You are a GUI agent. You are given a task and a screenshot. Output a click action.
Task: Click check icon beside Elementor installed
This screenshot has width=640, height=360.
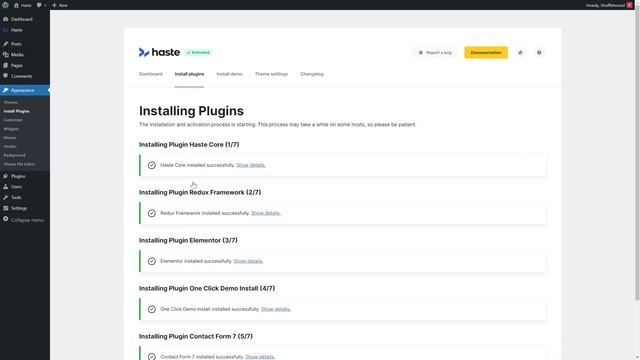(x=152, y=261)
